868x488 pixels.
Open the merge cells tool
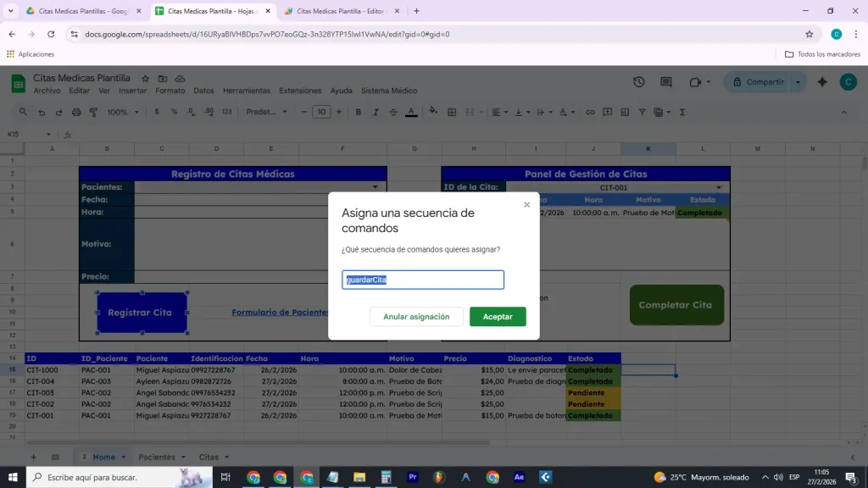click(x=470, y=111)
